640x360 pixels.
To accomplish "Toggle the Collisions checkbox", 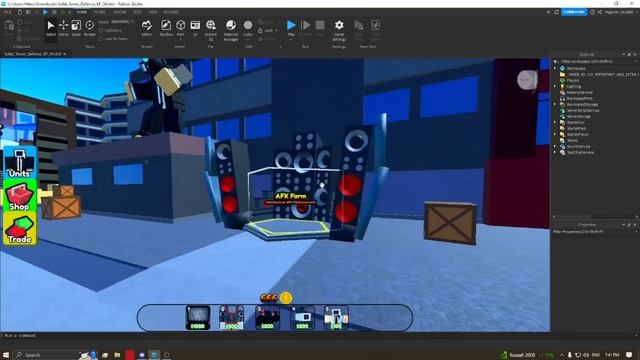I will (x=101, y=31).
